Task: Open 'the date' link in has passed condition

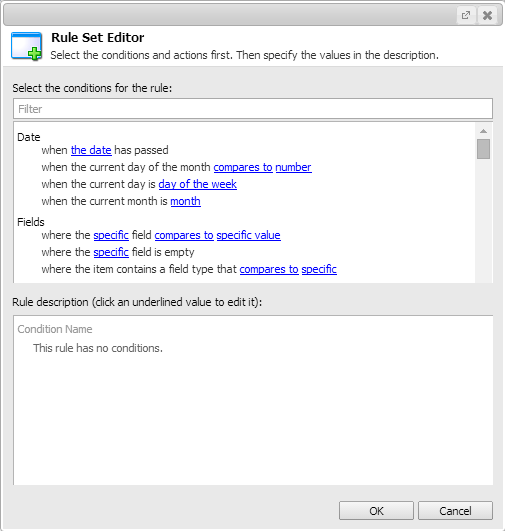Action: [x=91, y=150]
